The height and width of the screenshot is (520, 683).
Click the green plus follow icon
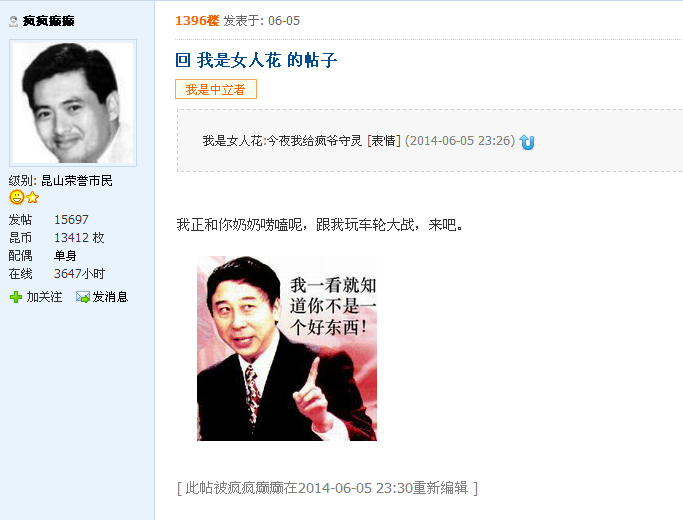pos(16,297)
